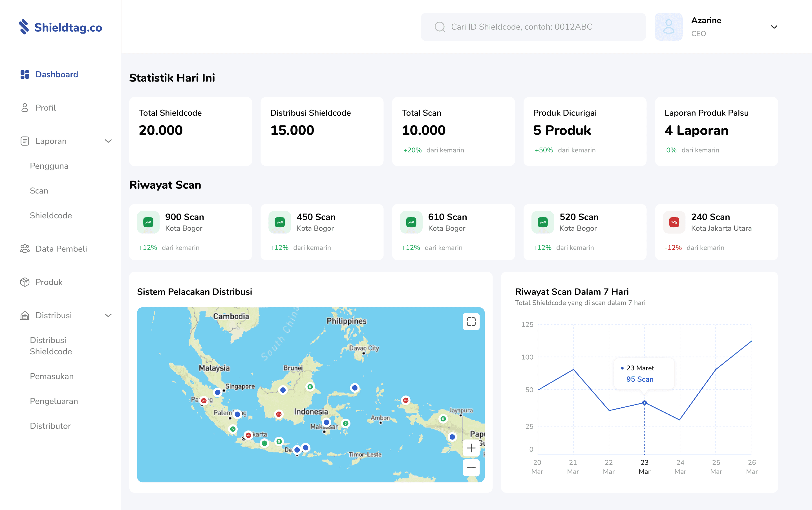This screenshot has width=812, height=510.
Task: Click the 900 Scan trend-up icon
Action: coord(148,222)
